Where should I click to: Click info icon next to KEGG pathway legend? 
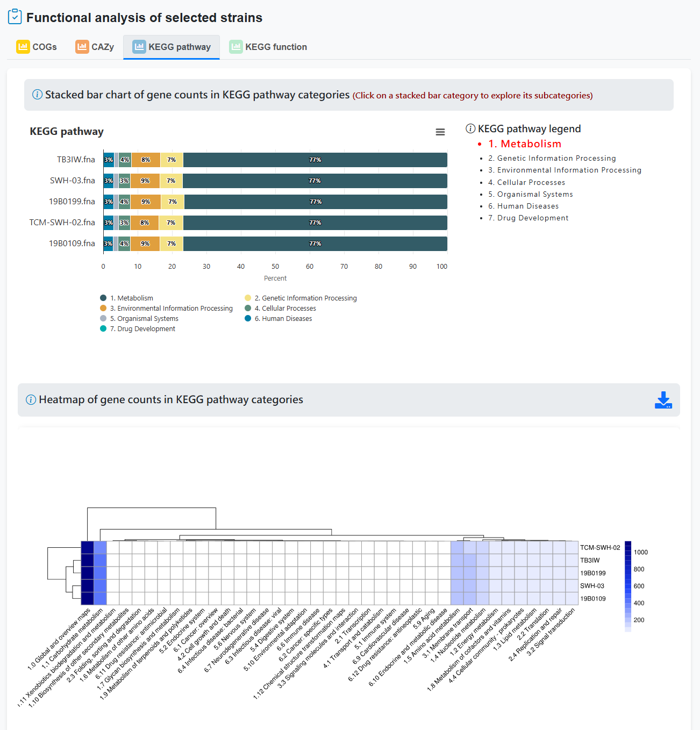(x=470, y=129)
